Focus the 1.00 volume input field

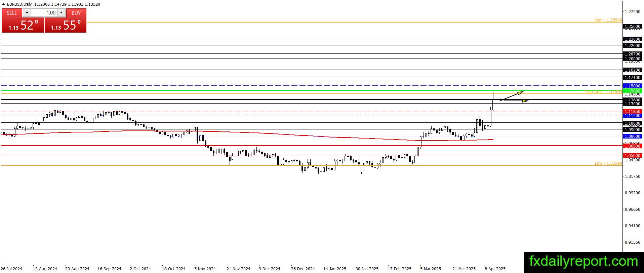pyautogui.click(x=44, y=13)
